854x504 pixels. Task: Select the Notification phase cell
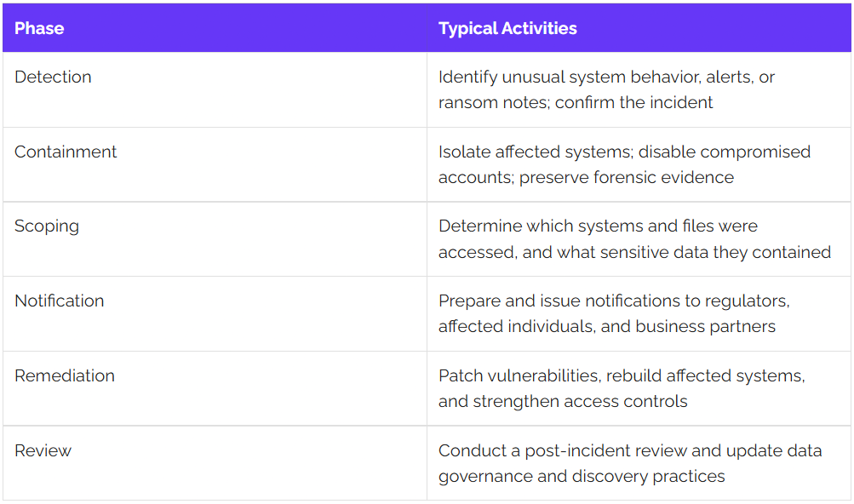click(215, 314)
